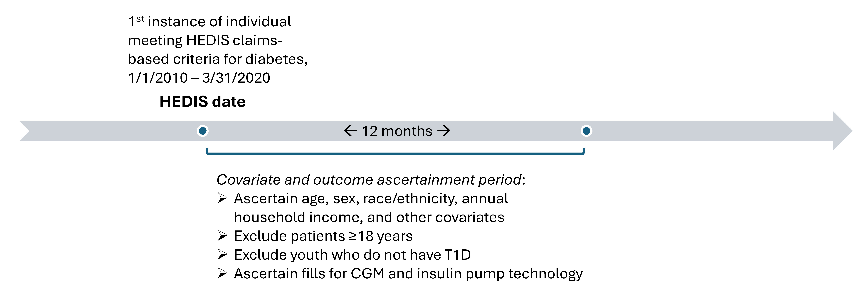Select the italic "Covariate and outcome ascertainment period" heading
The height and width of the screenshot is (299, 868).
pyautogui.click(x=369, y=180)
